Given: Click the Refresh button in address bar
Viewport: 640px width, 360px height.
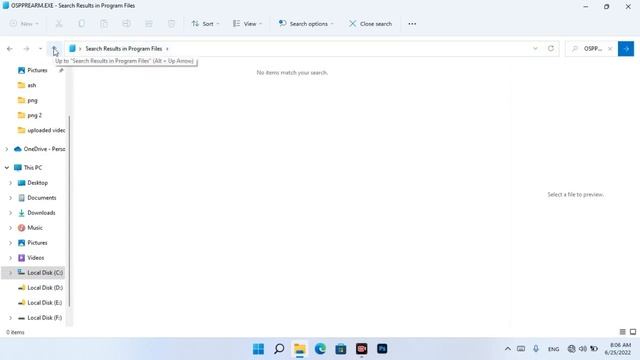Looking at the screenshot, I should [551, 49].
